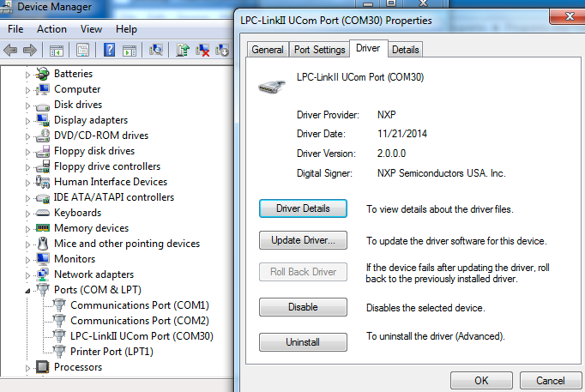Switch to the Details tab
585x392 pixels.
click(406, 50)
